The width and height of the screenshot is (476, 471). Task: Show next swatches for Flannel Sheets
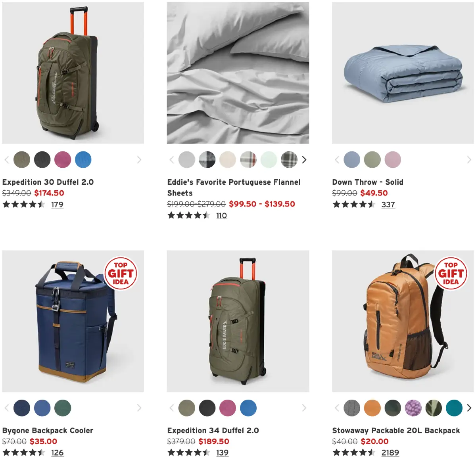click(304, 160)
